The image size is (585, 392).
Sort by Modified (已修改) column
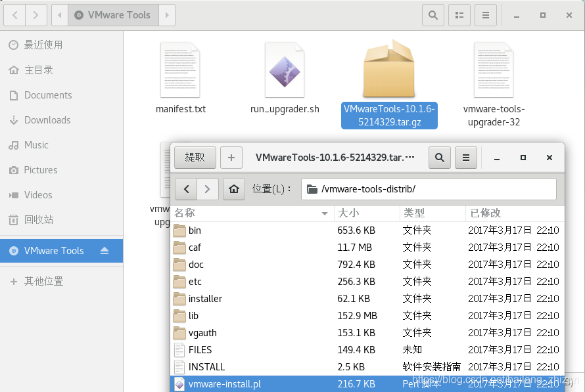point(515,213)
